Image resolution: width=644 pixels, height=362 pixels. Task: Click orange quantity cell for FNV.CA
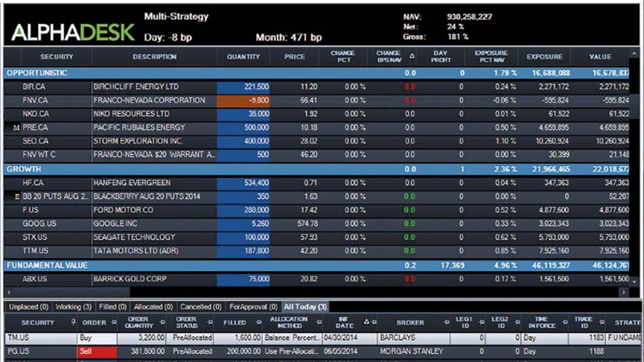tap(243, 101)
